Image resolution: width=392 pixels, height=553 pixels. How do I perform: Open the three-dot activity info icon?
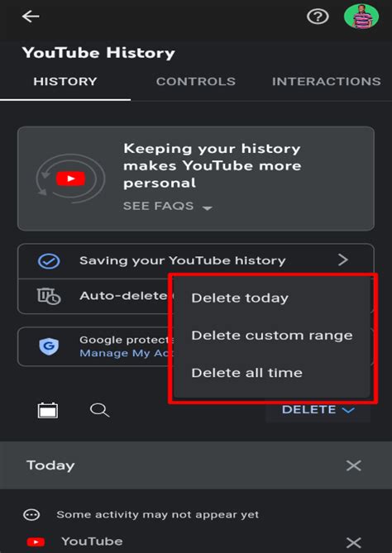[31, 515]
